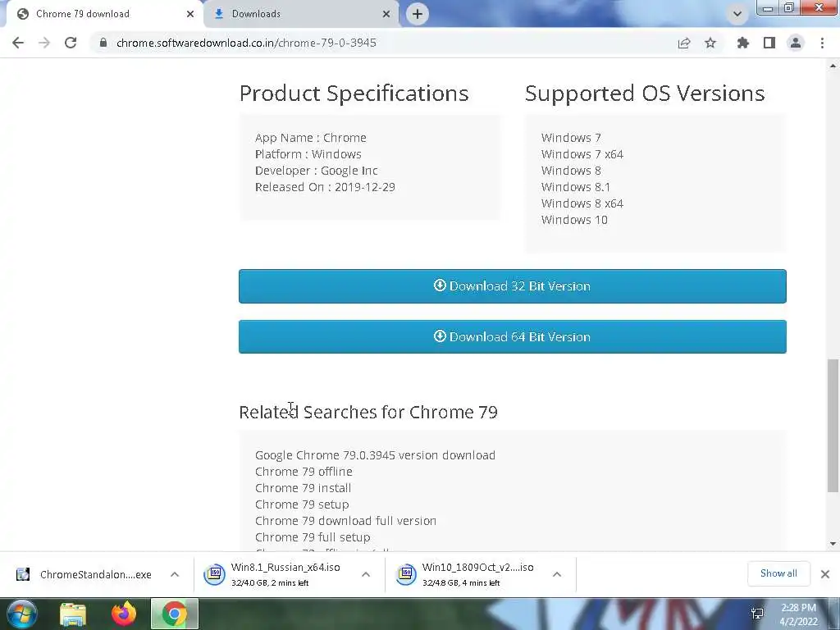Image resolution: width=840 pixels, height=630 pixels.
Task: Click 'Related Searches for Chrome 79' heading
Action: (x=368, y=412)
